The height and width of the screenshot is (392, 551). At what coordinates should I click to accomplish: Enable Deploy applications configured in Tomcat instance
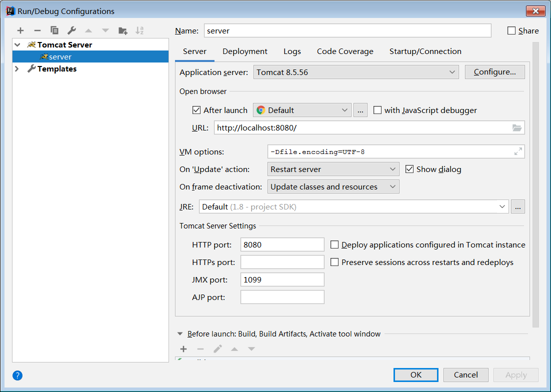(334, 244)
